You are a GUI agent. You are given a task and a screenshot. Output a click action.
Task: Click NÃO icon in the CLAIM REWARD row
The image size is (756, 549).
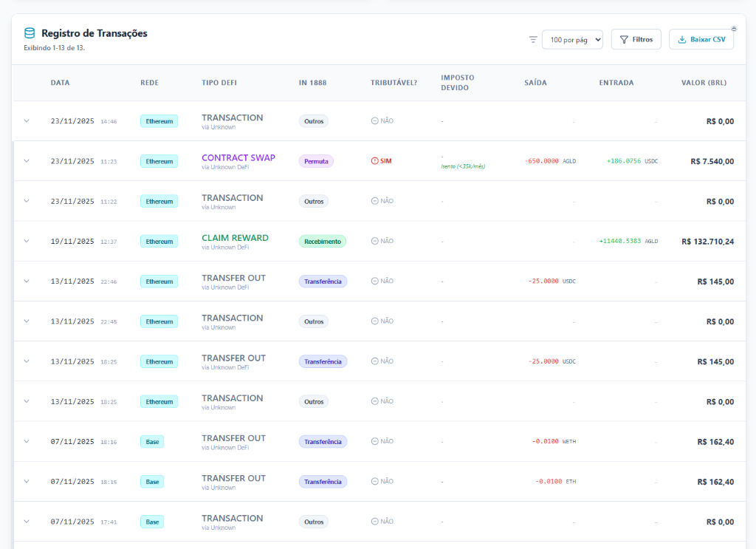click(375, 241)
